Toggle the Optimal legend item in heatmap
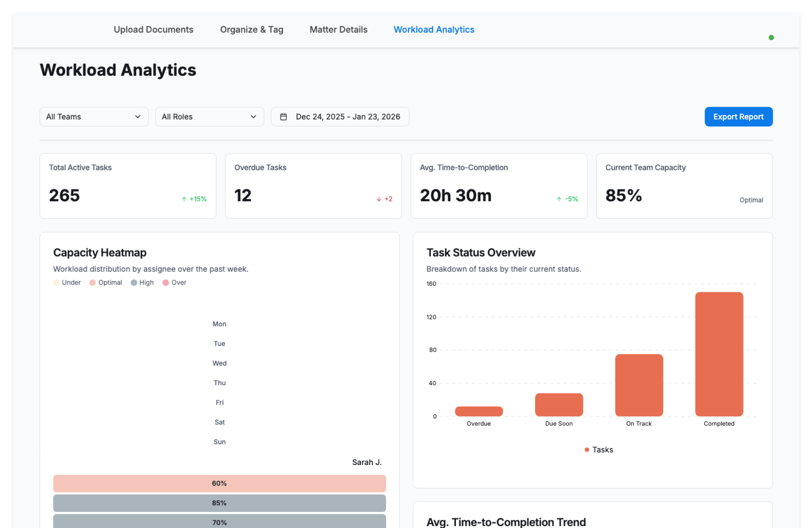Viewport: 812px width, 528px height. pyautogui.click(x=106, y=283)
